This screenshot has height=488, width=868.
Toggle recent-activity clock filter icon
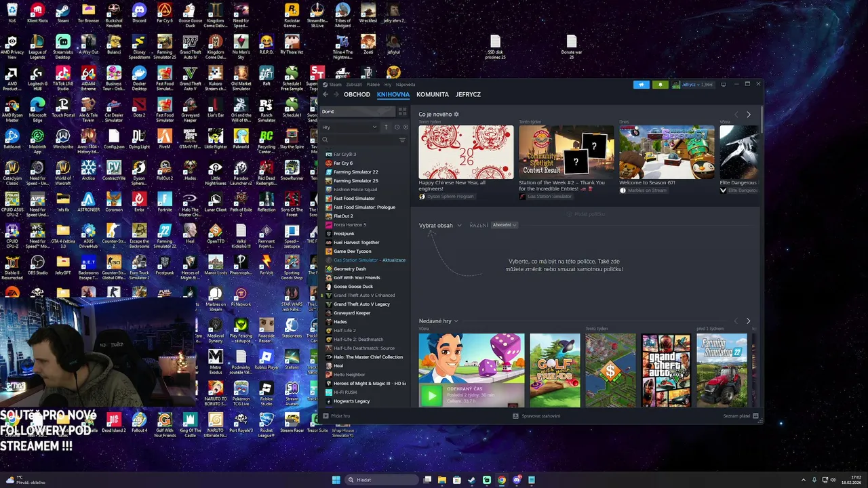click(x=397, y=127)
